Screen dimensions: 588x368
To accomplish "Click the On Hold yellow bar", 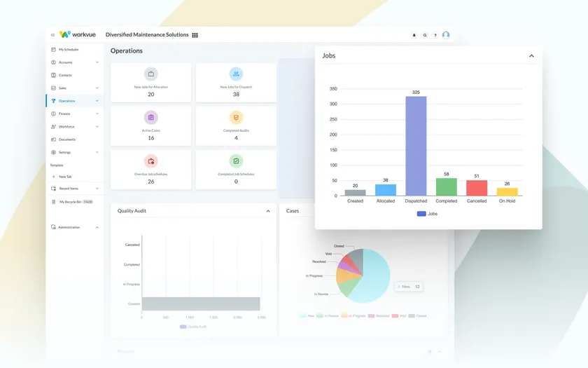I will [507, 192].
